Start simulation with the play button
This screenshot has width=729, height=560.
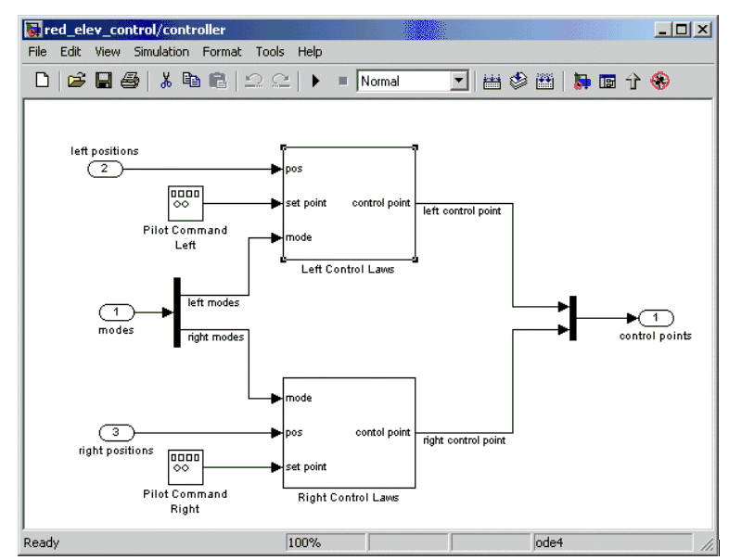[315, 82]
